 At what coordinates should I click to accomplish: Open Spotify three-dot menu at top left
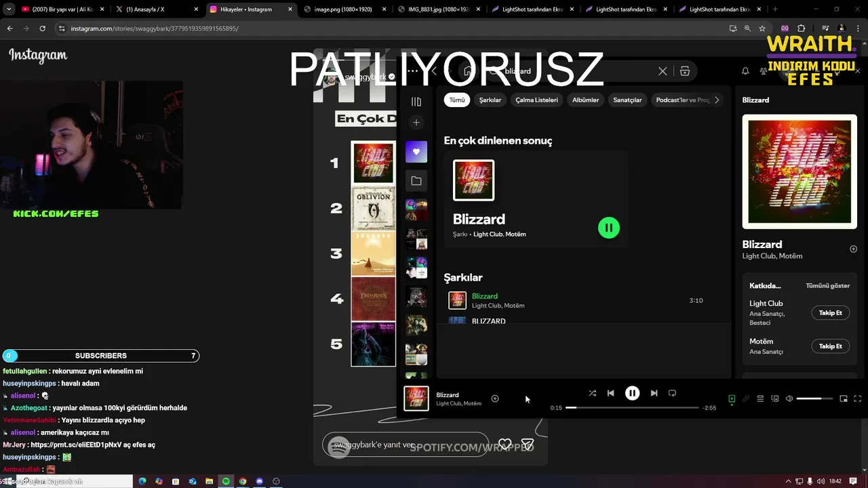click(x=412, y=70)
